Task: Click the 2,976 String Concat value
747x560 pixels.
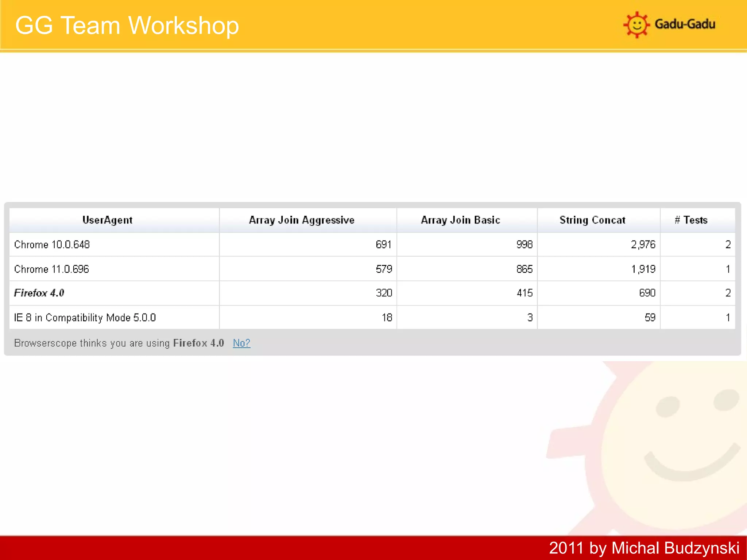Action: click(643, 244)
